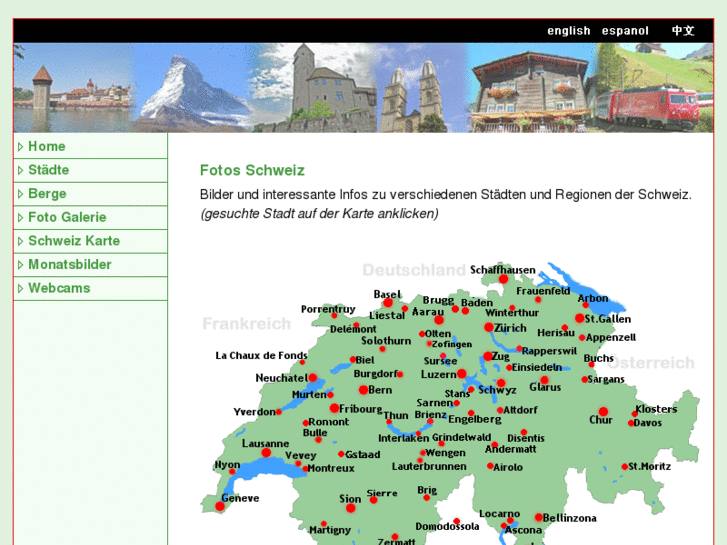The width and height of the screenshot is (727, 545).
Task: Click the Zürich red dot on map
Action: [x=489, y=327]
